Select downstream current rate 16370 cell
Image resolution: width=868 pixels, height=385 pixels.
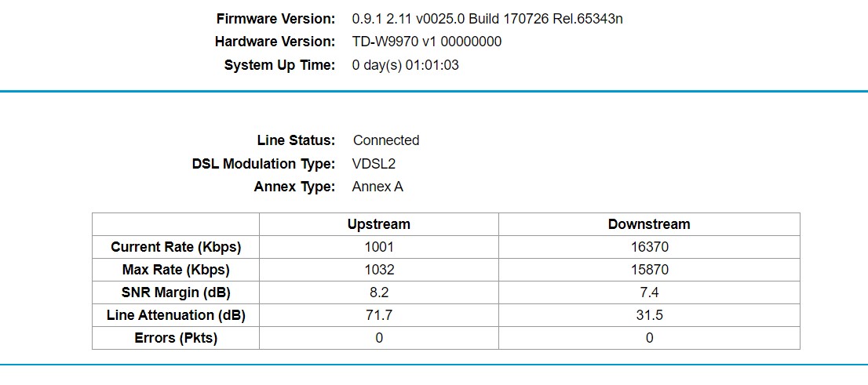pos(649,247)
